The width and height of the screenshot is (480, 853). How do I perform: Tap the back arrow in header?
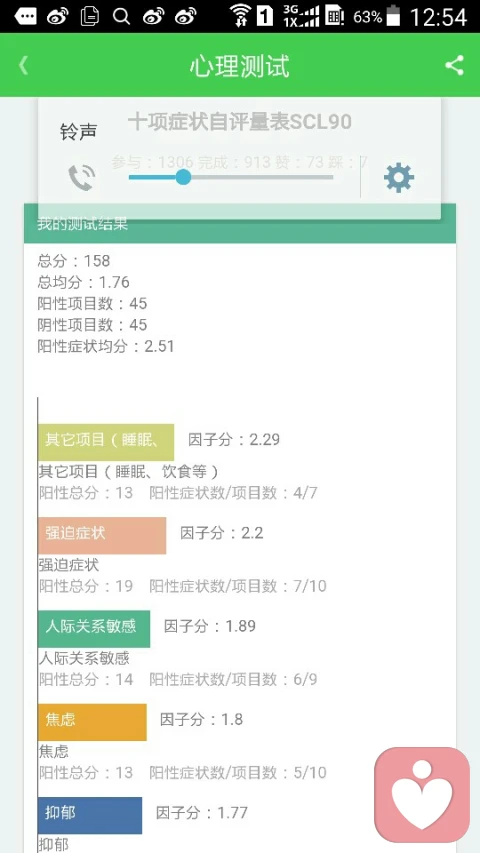click(23, 65)
